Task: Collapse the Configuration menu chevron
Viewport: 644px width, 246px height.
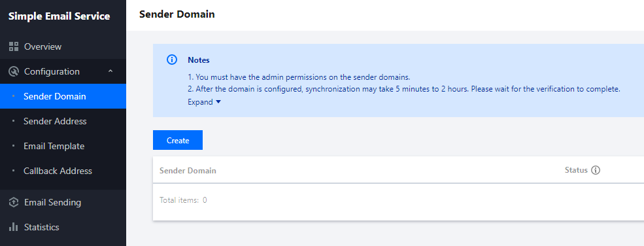Action: pos(110,71)
